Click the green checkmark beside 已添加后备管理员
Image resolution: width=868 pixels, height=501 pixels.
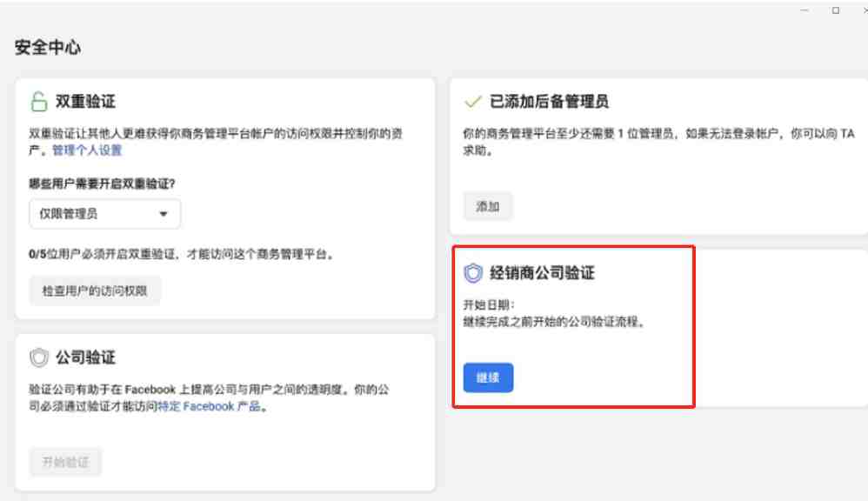(x=473, y=101)
